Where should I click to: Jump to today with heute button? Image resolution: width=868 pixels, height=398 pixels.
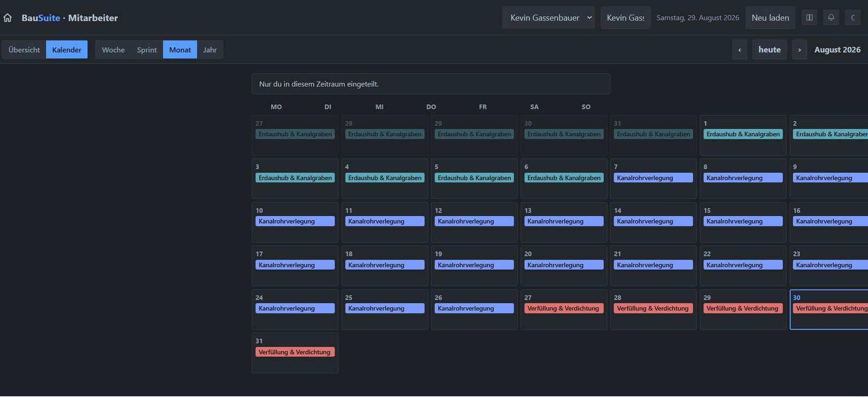click(769, 50)
